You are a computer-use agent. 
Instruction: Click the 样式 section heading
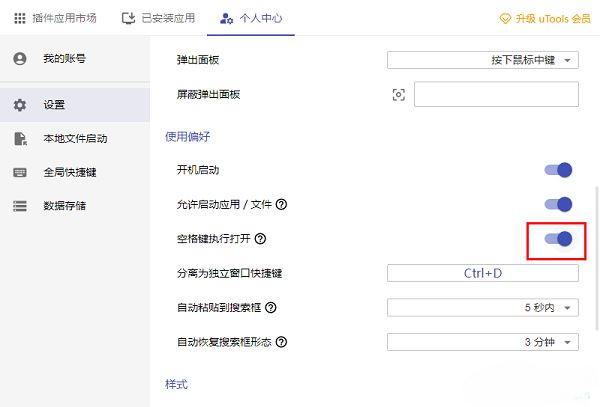pyautogui.click(x=176, y=384)
